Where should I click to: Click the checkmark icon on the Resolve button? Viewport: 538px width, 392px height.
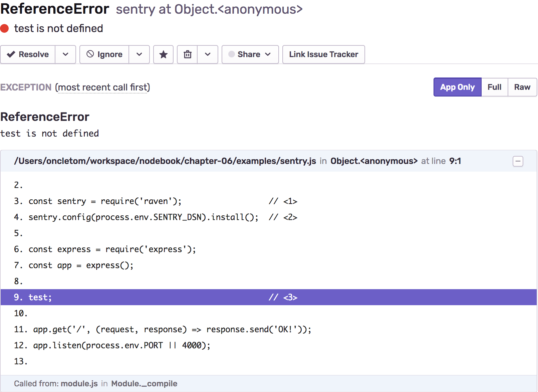pyautogui.click(x=11, y=54)
